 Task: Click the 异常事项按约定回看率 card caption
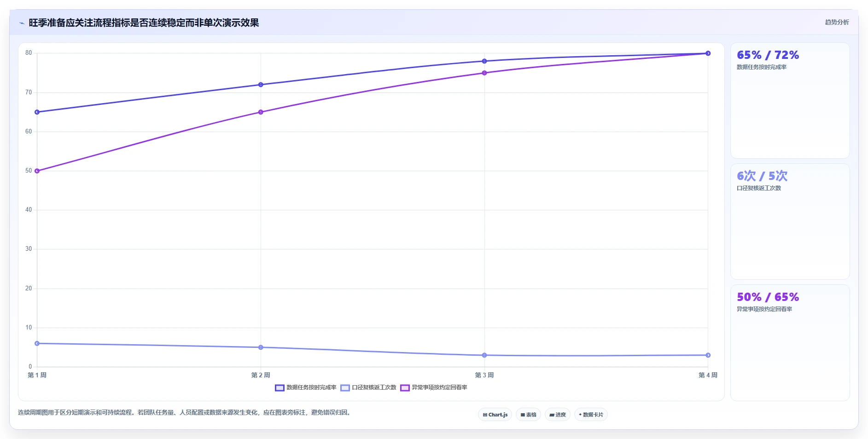coord(764,309)
